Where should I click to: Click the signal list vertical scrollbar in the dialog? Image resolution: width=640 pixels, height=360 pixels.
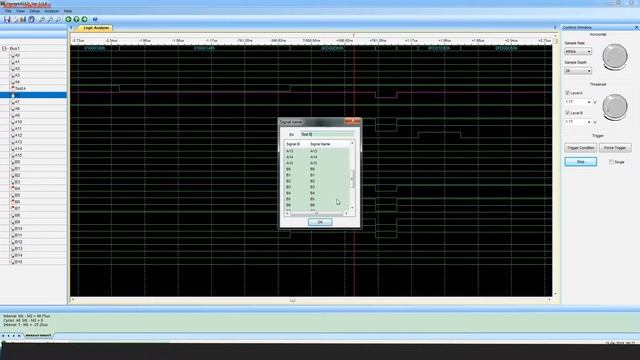(352, 178)
